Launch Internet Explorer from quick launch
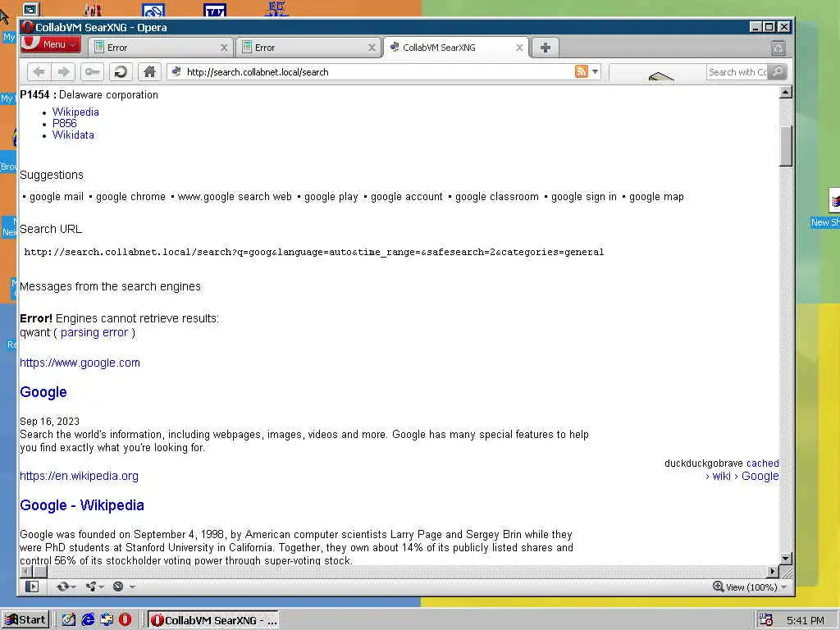 pos(88,620)
